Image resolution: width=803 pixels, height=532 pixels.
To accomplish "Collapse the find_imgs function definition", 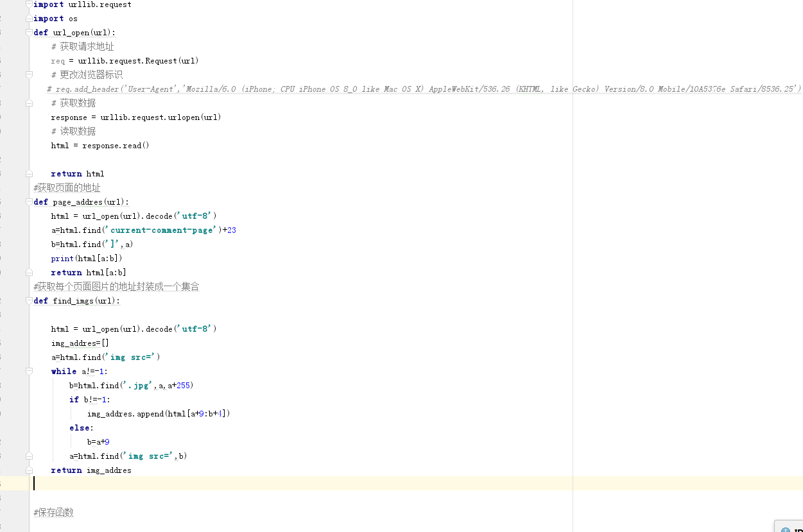I will [x=29, y=301].
